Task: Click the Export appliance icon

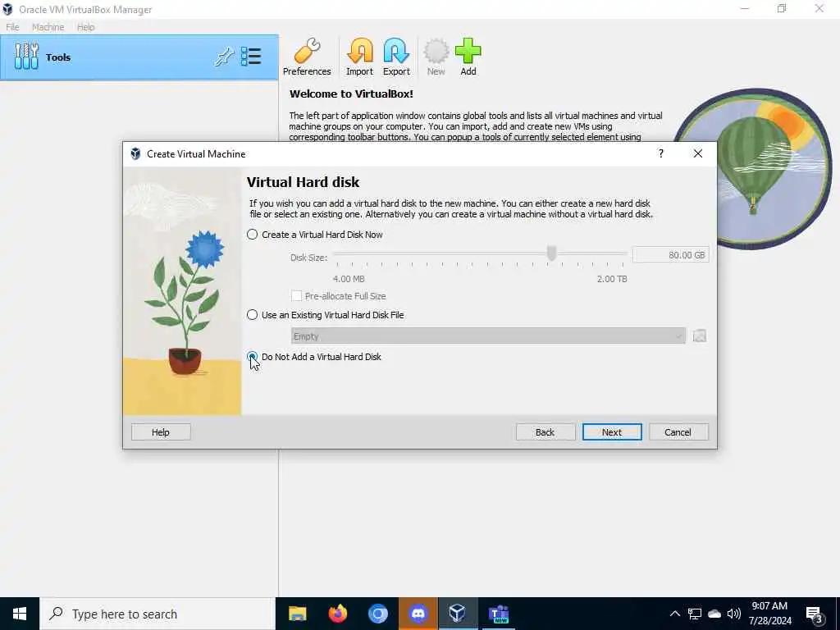Action: coord(396,57)
